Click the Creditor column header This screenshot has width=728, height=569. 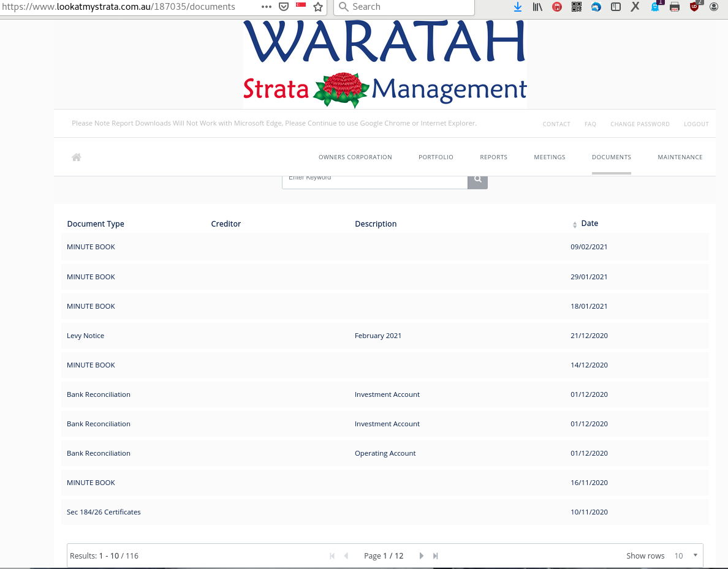pos(226,224)
